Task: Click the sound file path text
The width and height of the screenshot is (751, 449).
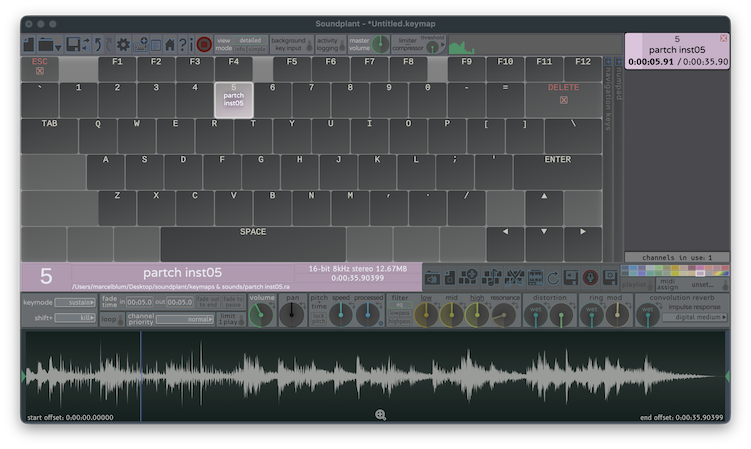Action: 181,287
